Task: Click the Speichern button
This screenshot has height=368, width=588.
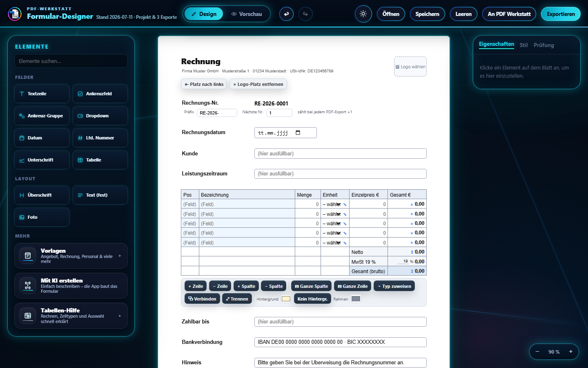Action: coord(427,14)
